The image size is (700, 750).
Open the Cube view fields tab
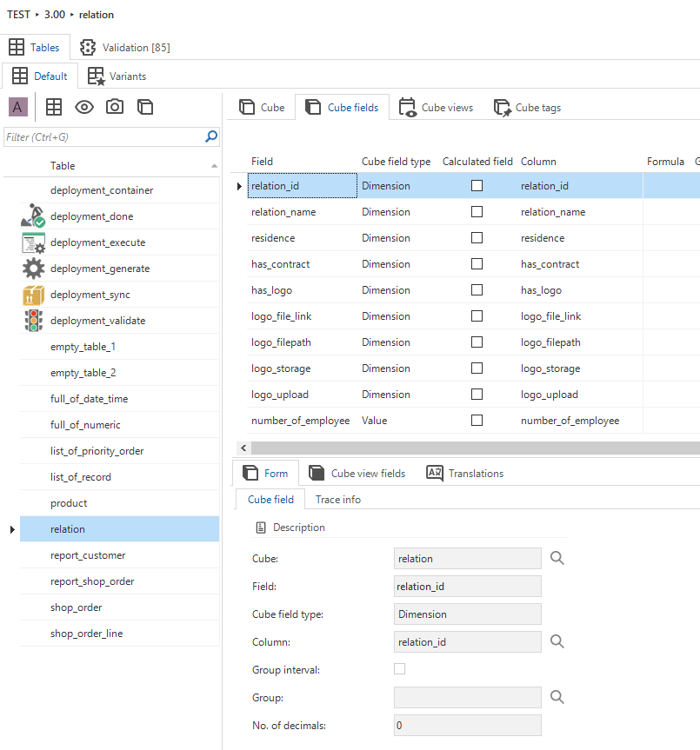357,473
